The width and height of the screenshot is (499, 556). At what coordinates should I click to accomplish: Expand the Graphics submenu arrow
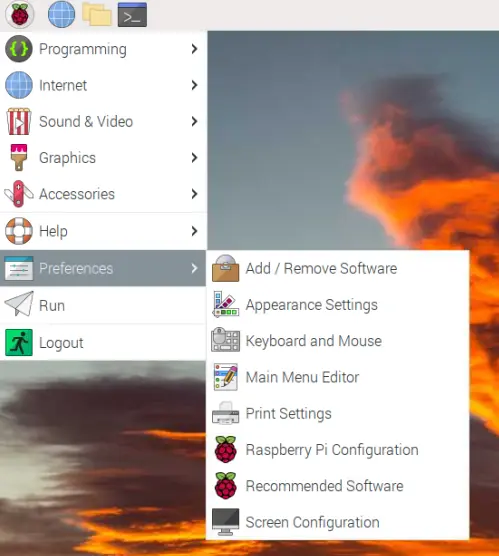click(194, 157)
